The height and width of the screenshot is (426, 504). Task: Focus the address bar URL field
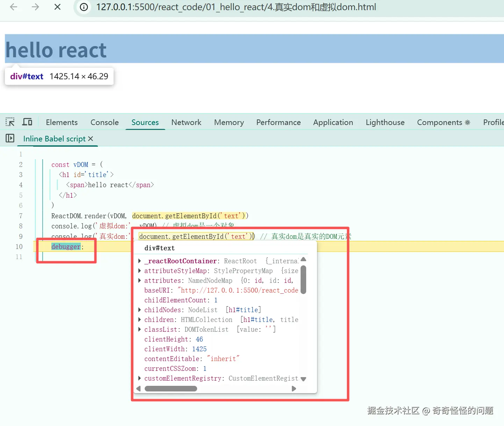coord(236,7)
